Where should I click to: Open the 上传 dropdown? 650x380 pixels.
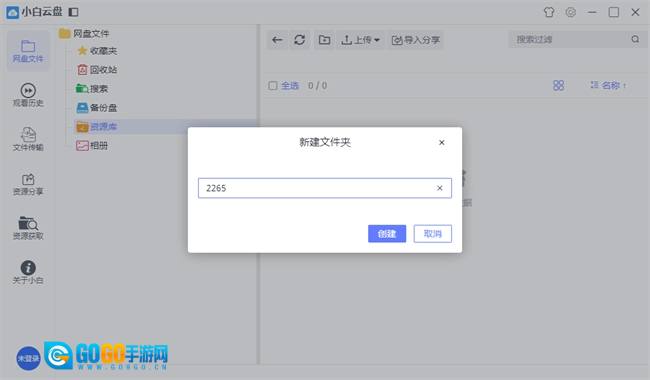360,40
